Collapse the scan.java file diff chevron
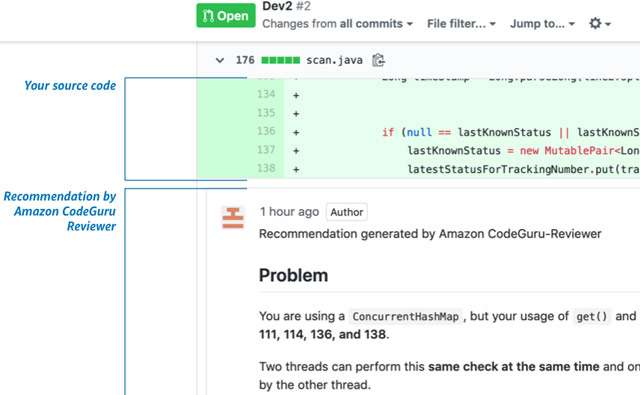Viewport: 640px width, 395px height. point(220,60)
